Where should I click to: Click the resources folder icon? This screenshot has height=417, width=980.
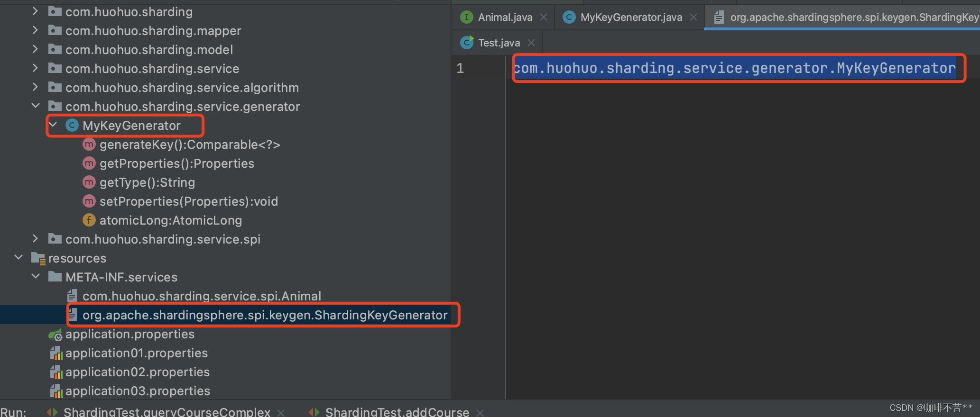click(38, 258)
